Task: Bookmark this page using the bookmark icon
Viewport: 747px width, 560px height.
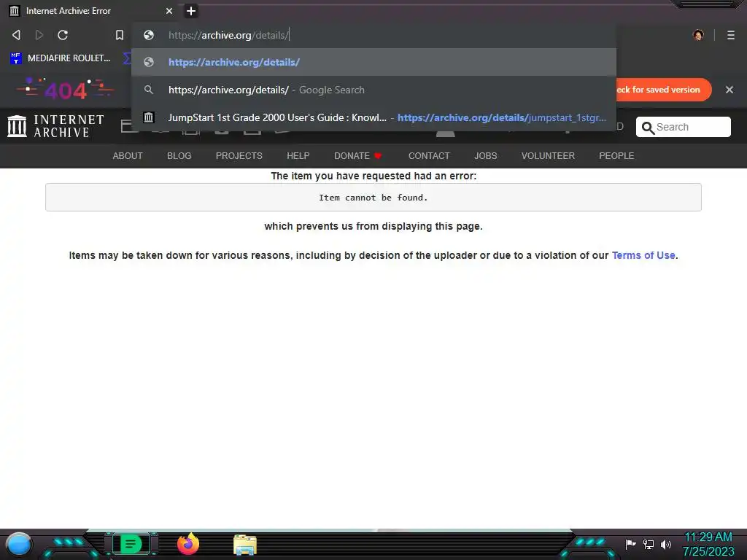Action: click(119, 35)
